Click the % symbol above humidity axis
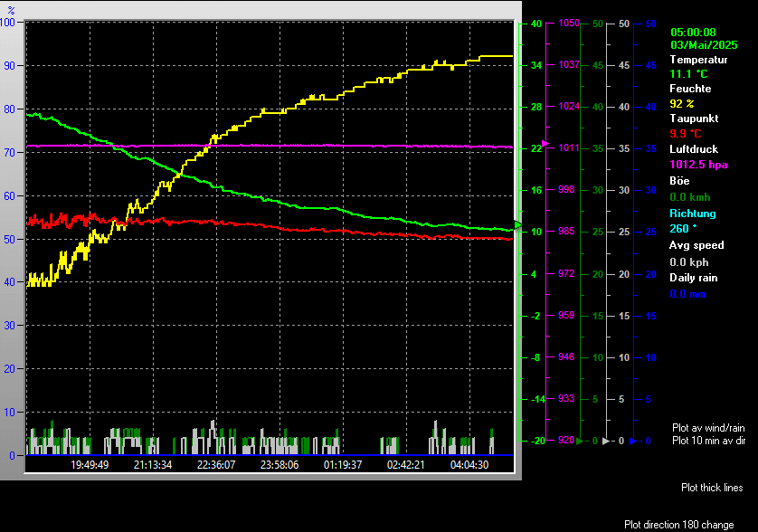Image resolution: width=758 pixels, height=532 pixels. [11, 10]
